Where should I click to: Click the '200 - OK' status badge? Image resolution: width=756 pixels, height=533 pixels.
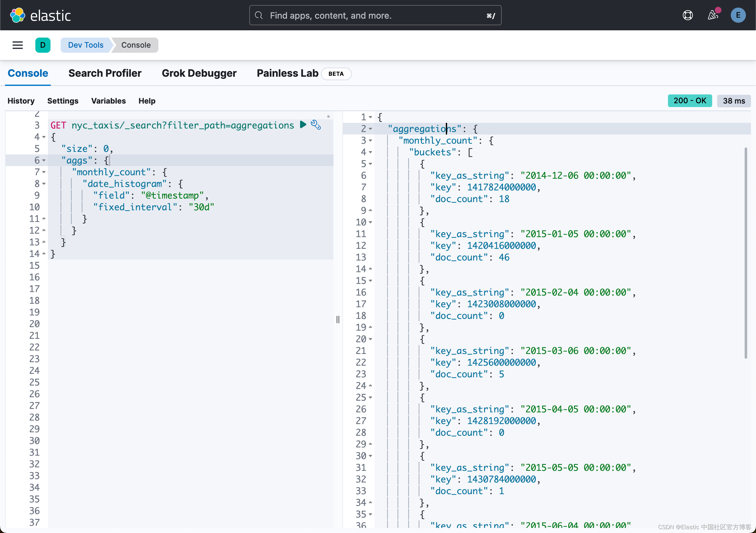coord(689,101)
